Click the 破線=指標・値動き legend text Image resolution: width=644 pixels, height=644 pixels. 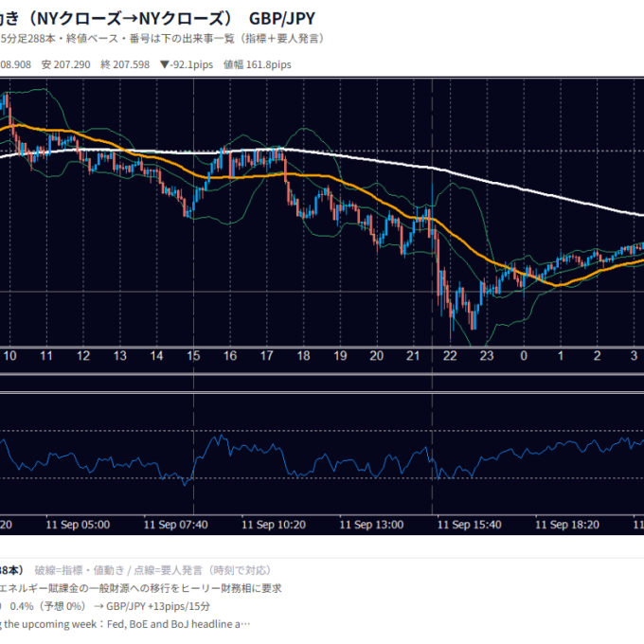coord(79,570)
